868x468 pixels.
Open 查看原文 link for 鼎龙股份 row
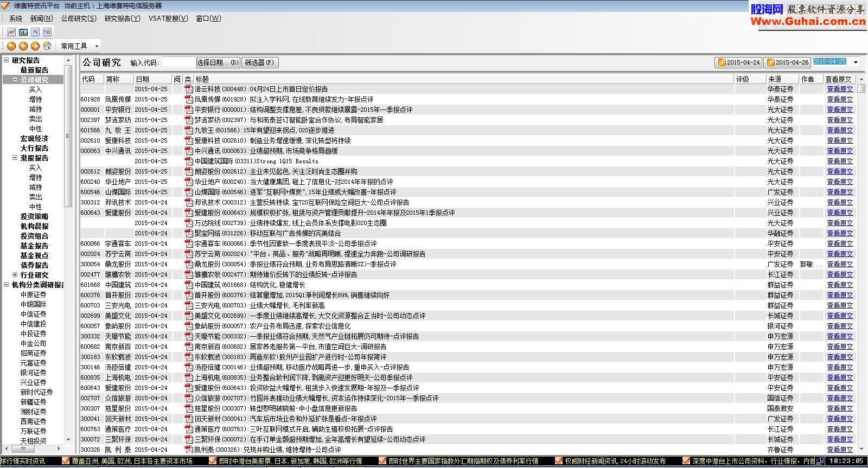[x=840, y=264]
